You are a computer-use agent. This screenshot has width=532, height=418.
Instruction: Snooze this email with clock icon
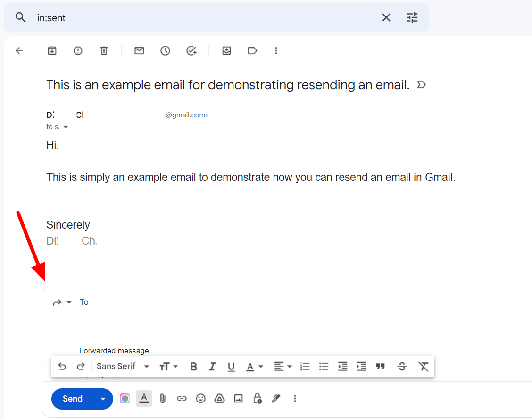(x=165, y=51)
